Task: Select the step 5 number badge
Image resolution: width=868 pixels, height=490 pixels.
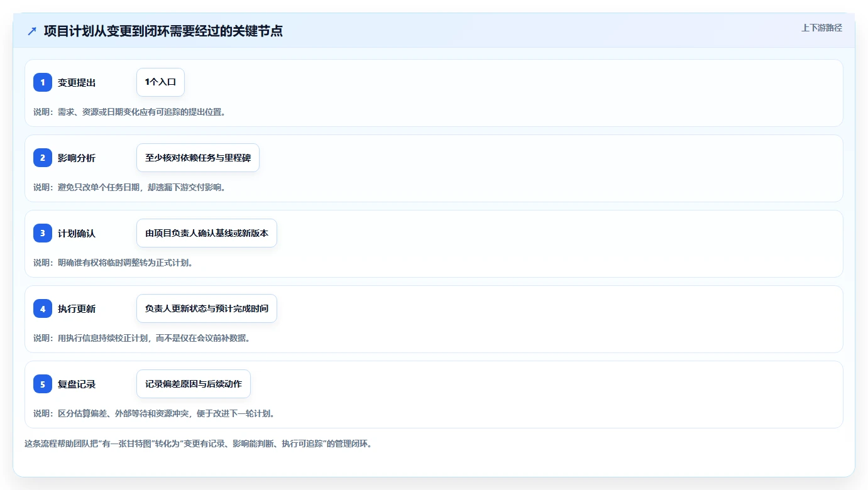Action: pyautogui.click(x=43, y=384)
